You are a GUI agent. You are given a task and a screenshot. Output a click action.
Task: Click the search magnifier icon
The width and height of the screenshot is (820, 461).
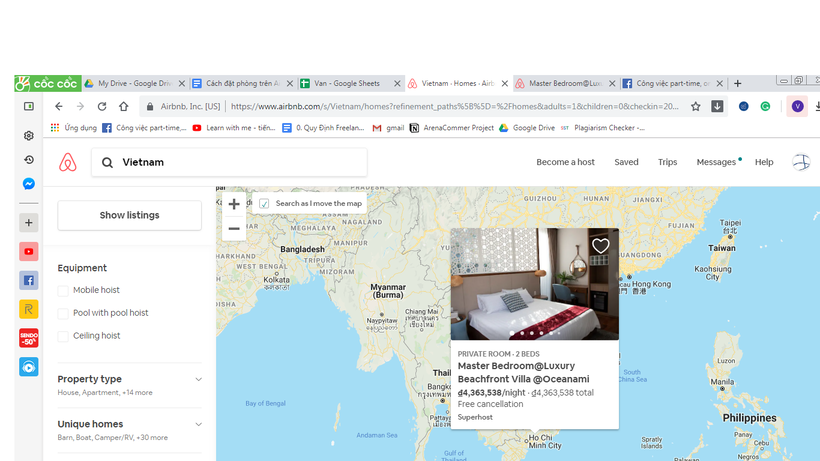point(107,163)
